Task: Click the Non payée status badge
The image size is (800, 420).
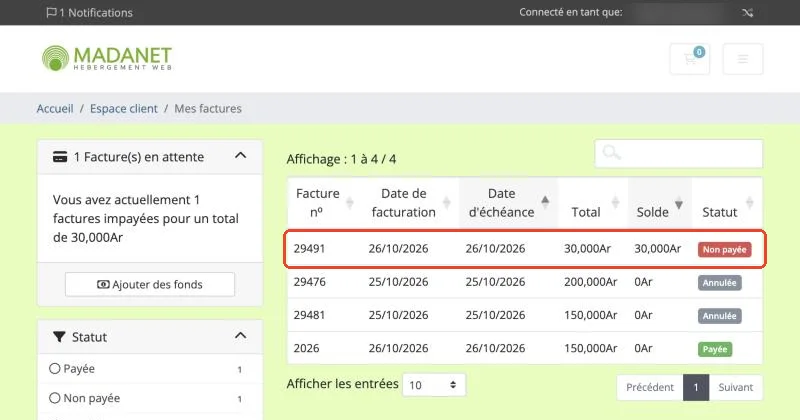Action: (724, 250)
